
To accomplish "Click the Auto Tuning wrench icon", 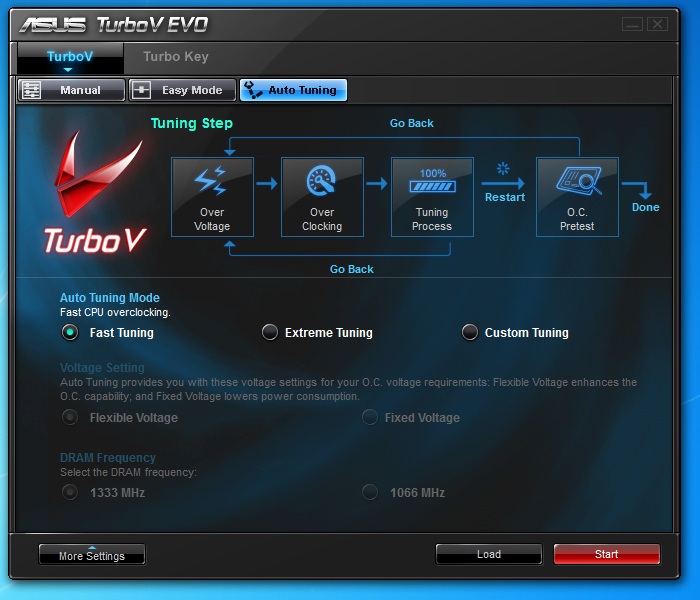I will [x=253, y=90].
